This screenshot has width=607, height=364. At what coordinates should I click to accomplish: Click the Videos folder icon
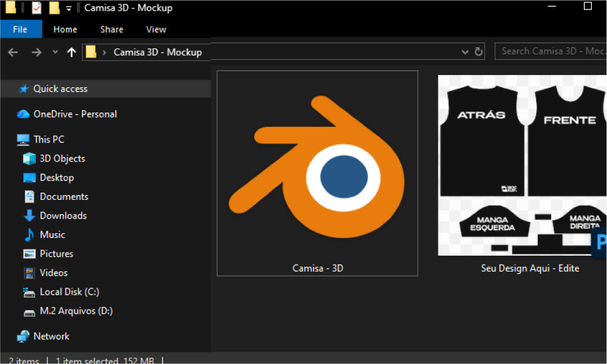click(29, 273)
